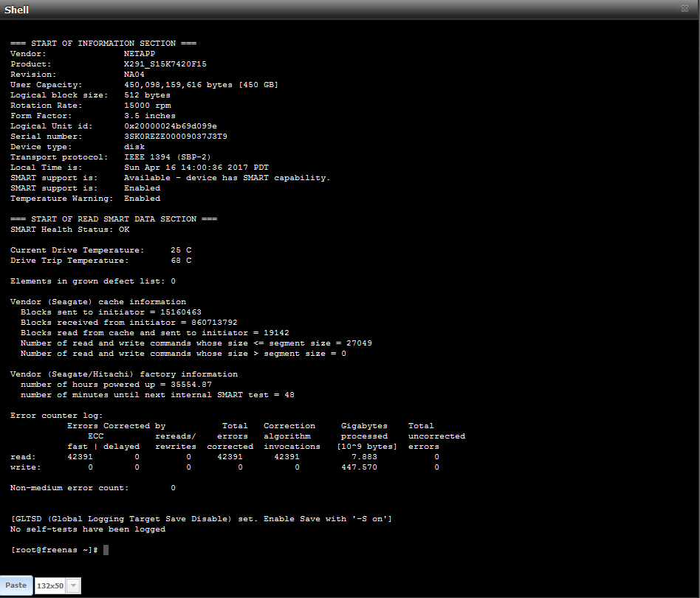This screenshot has height=598, width=700.
Task: Click segment size count 27049
Action: (x=359, y=343)
